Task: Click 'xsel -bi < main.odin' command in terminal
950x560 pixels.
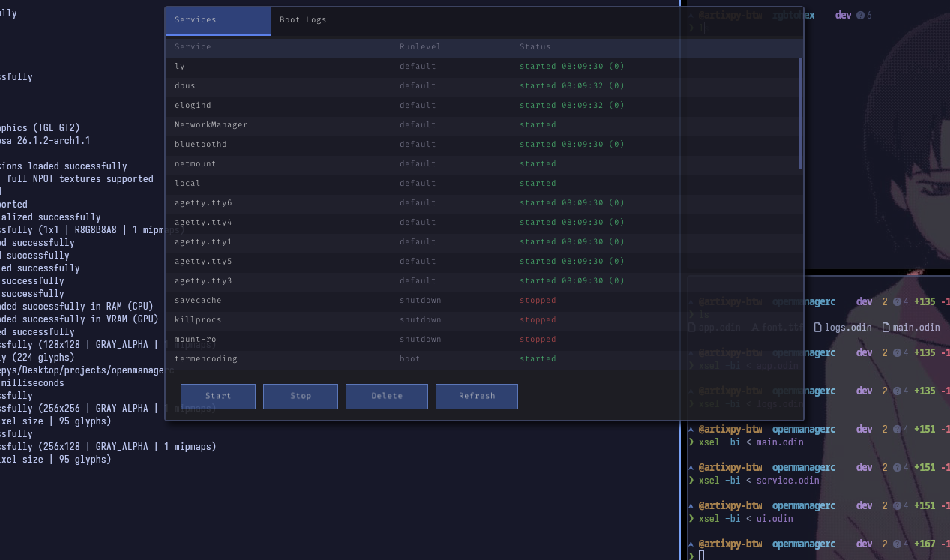Action: pyautogui.click(x=751, y=442)
